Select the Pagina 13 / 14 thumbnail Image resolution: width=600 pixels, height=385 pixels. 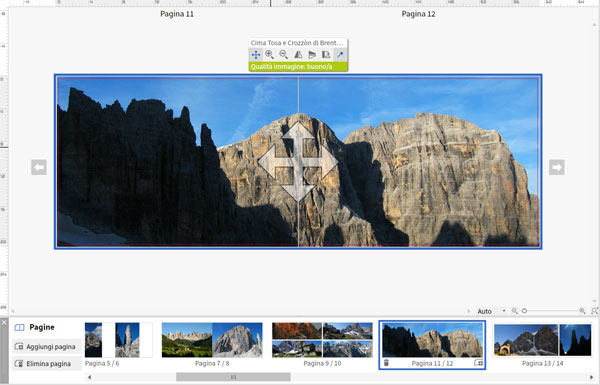[x=543, y=340]
